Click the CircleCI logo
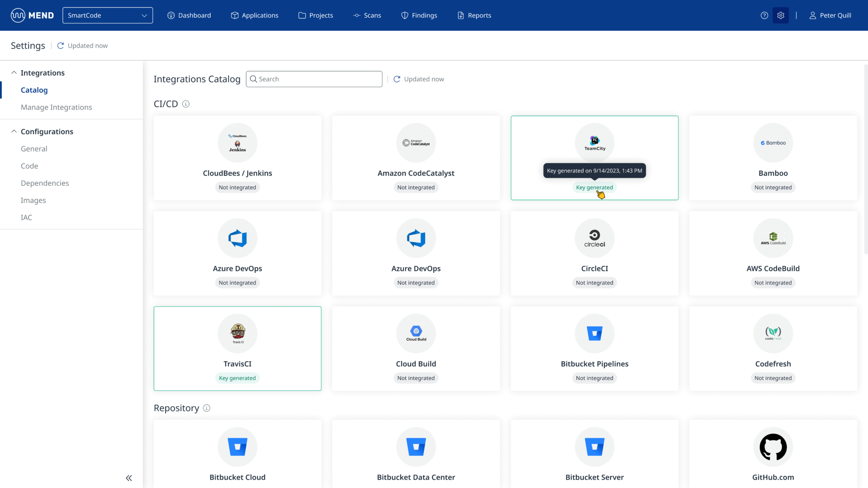The width and height of the screenshot is (868, 488). [595, 238]
